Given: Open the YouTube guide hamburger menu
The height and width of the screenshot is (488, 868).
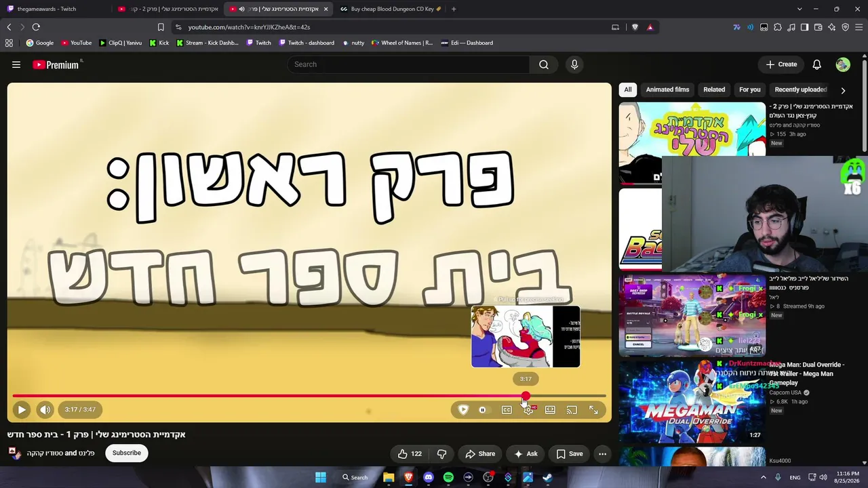Looking at the screenshot, I should 16,64.
